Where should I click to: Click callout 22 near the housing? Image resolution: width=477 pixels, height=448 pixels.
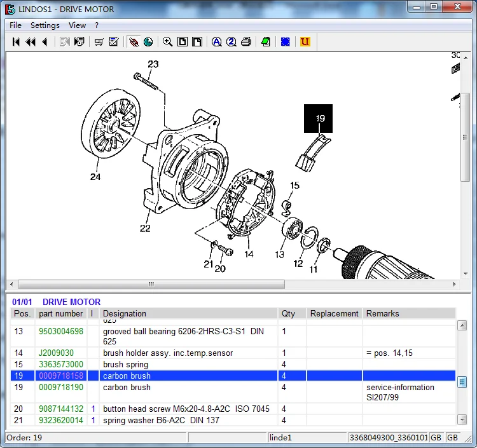(145, 228)
